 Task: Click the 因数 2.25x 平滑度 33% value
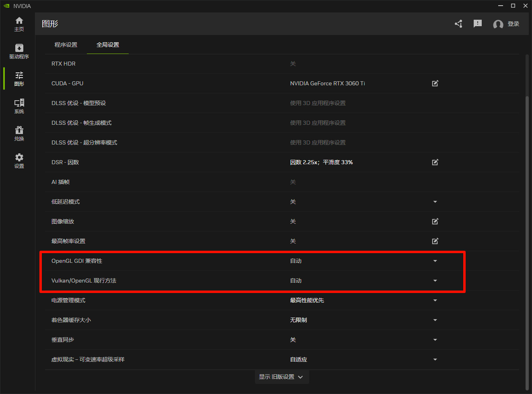click(x=322, y=162)
